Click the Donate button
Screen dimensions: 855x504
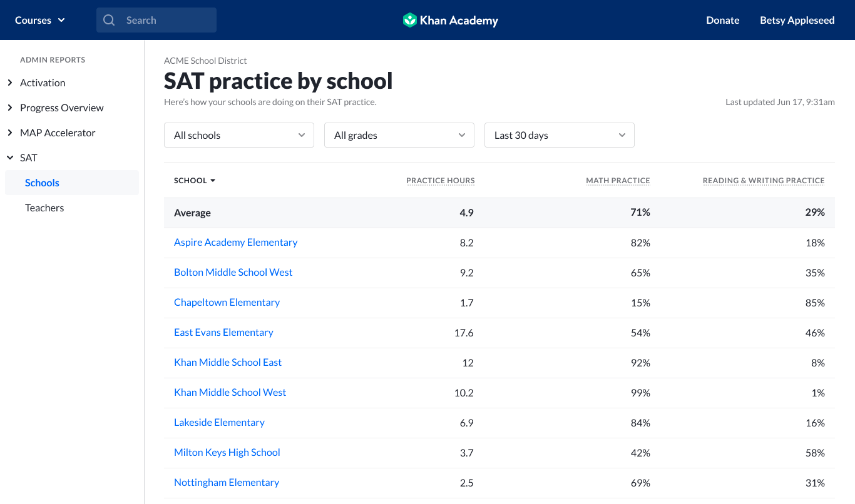722,20
